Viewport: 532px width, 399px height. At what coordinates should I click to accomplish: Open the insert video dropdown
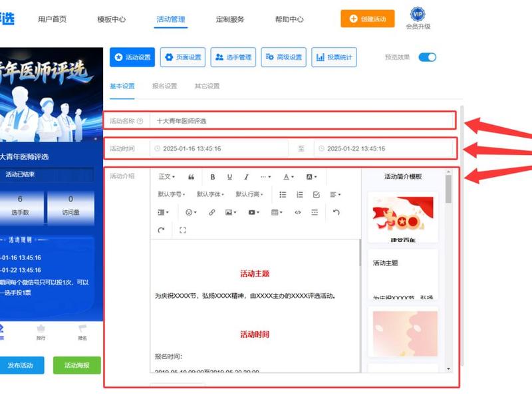tap(254, 212)
